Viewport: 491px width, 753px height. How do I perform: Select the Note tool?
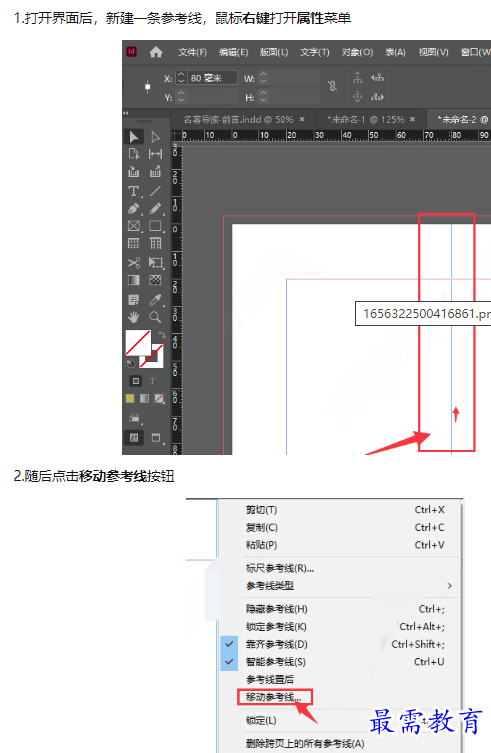(134, 300)
